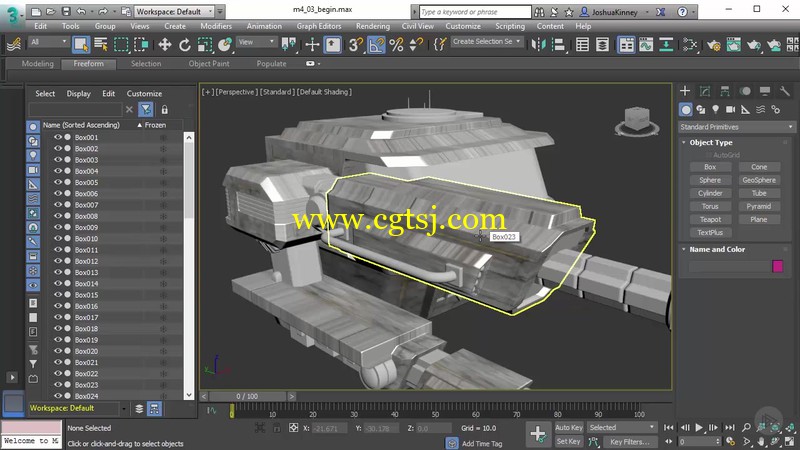The image size is (800, 450).
Task: Open the Align tool
Action: 559,45
